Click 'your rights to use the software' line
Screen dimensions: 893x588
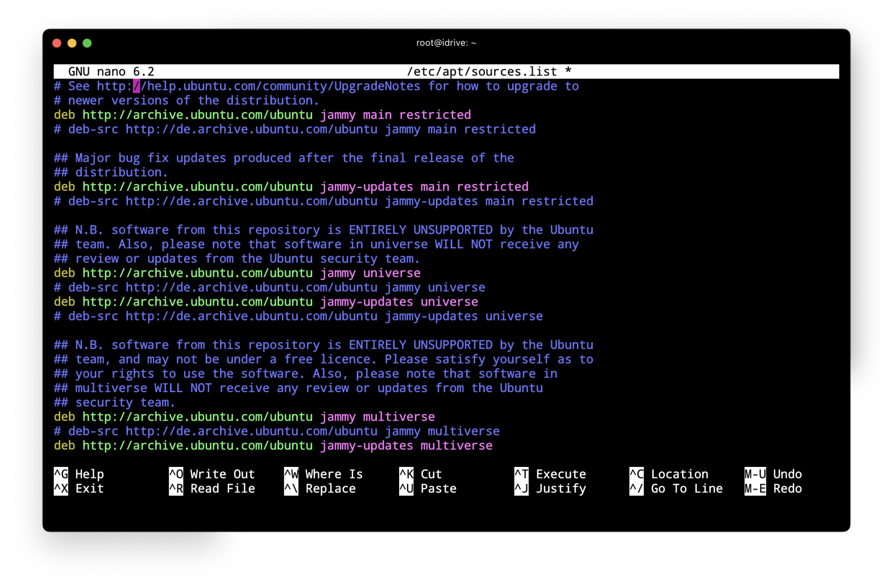[x=306, y=373]
